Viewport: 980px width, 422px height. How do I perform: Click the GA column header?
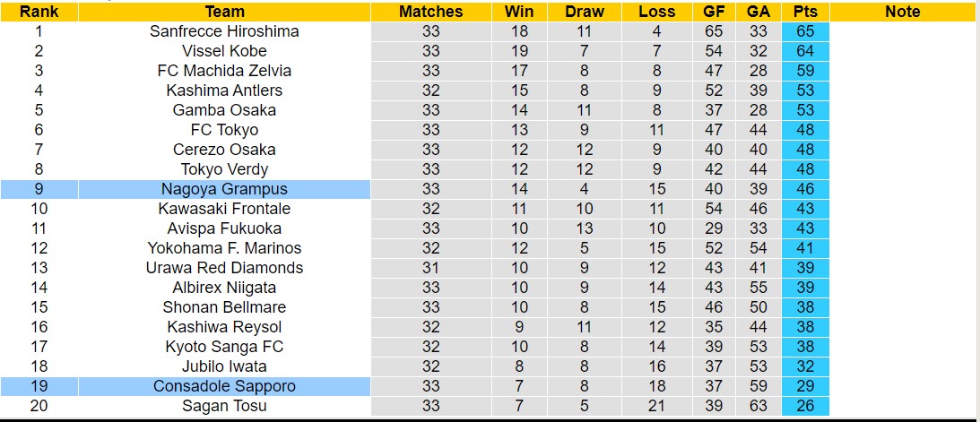[758, 12]
